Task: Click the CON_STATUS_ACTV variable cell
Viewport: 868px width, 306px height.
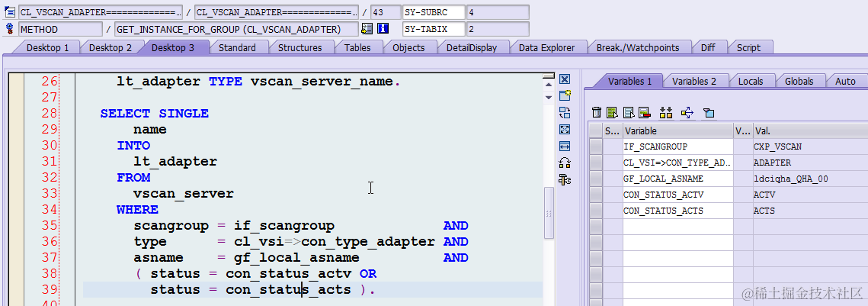Action: [x=677, y=195]
